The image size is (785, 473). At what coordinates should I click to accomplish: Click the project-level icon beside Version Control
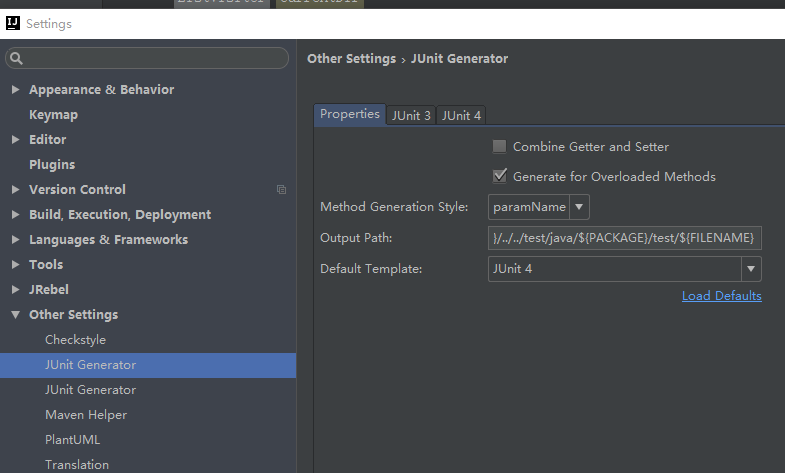pos(281,190)
